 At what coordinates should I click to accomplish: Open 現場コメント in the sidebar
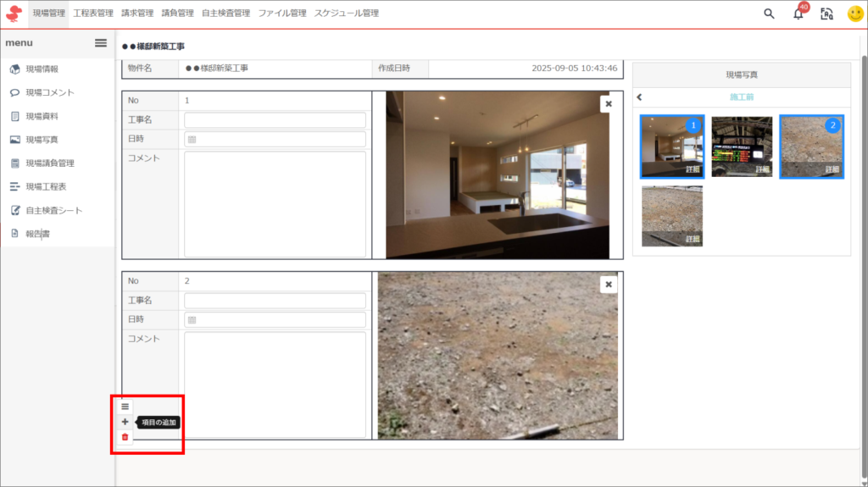click(50, 92)
